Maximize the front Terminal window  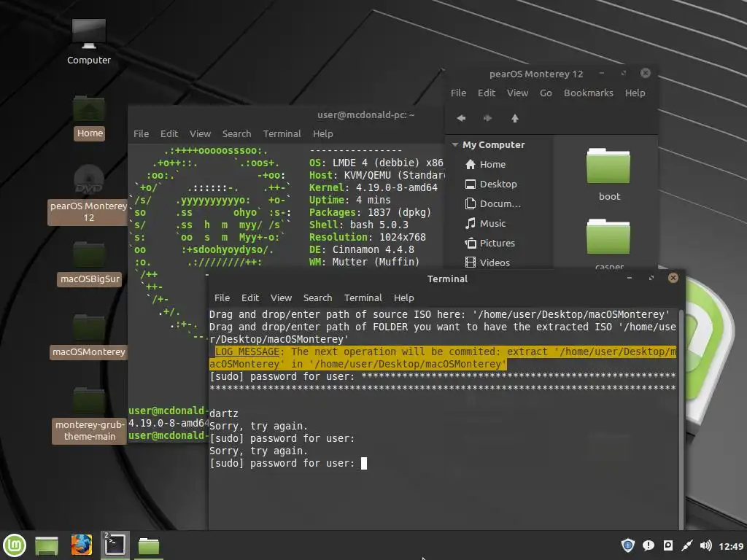point(651,278)
